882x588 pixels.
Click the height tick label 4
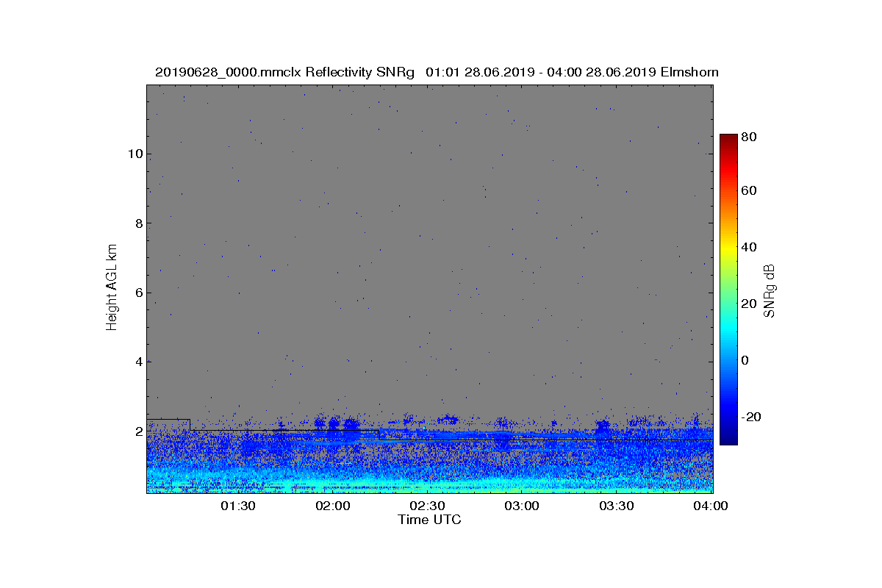(x=137, y=362)
